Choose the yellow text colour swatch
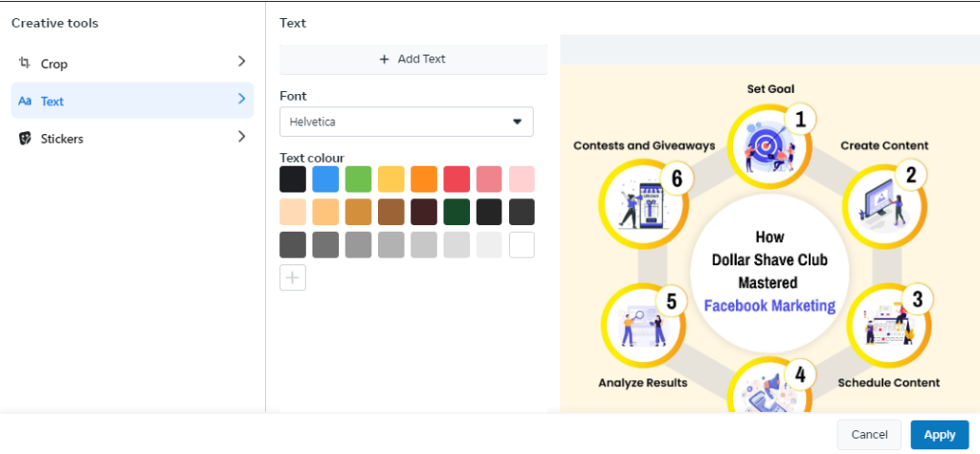 tap(391, 179)
